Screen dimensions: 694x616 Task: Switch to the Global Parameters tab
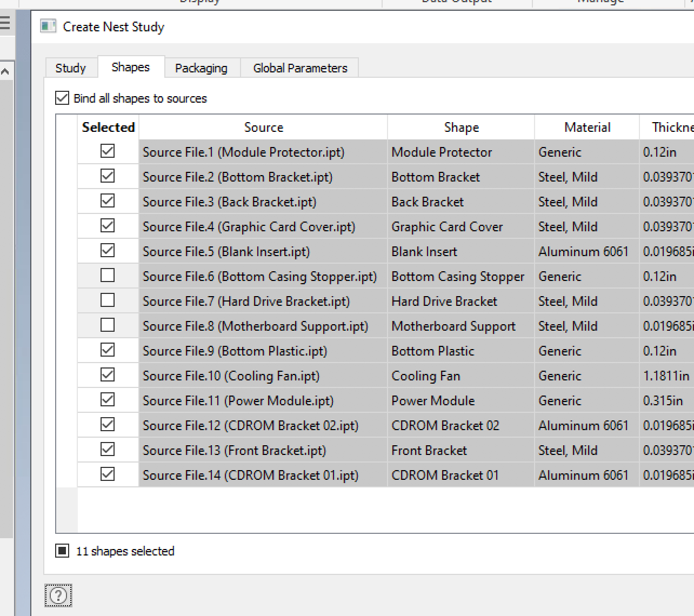point(299,68)
